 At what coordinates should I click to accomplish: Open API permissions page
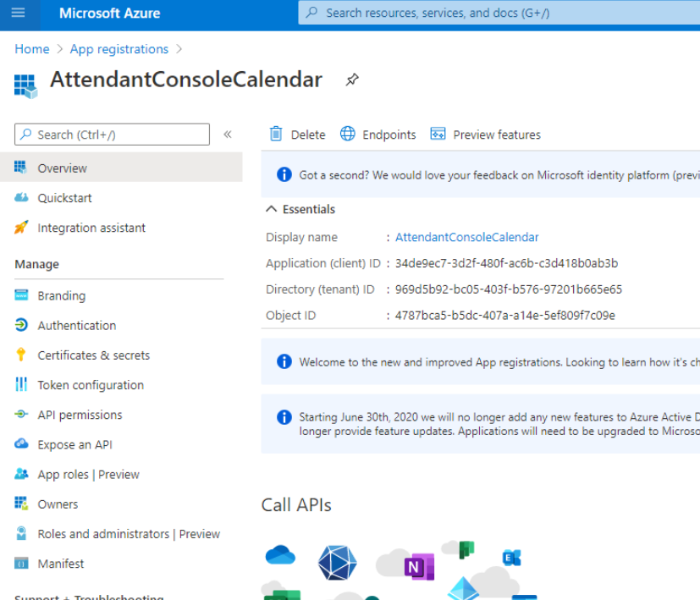pos(80,415)
